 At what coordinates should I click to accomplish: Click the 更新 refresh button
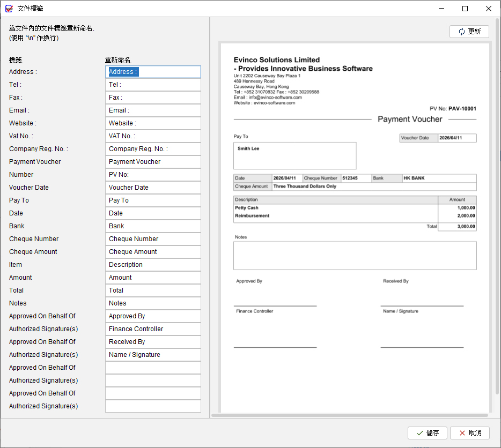click(x=469, y=32)
